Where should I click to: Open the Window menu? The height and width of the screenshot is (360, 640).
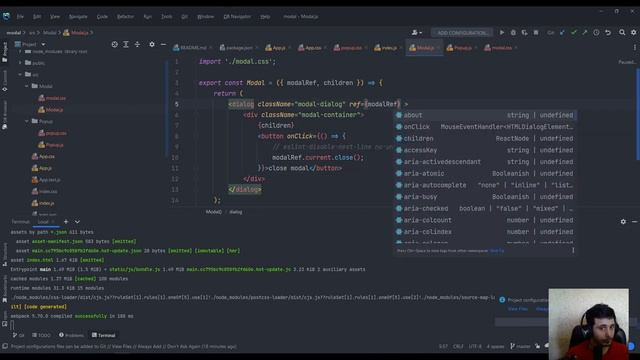click(205, 17)
